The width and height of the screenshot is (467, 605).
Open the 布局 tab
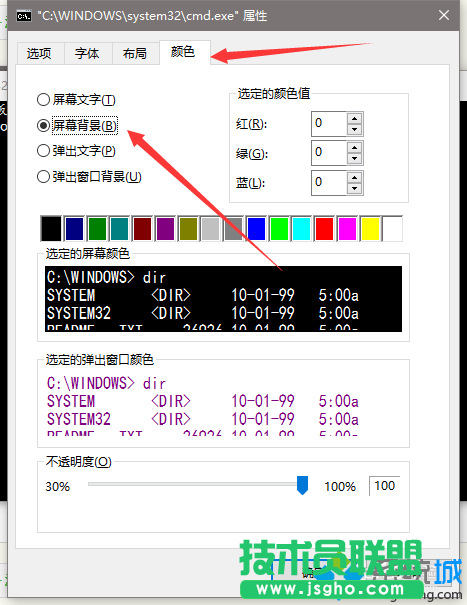pos(135,53)
